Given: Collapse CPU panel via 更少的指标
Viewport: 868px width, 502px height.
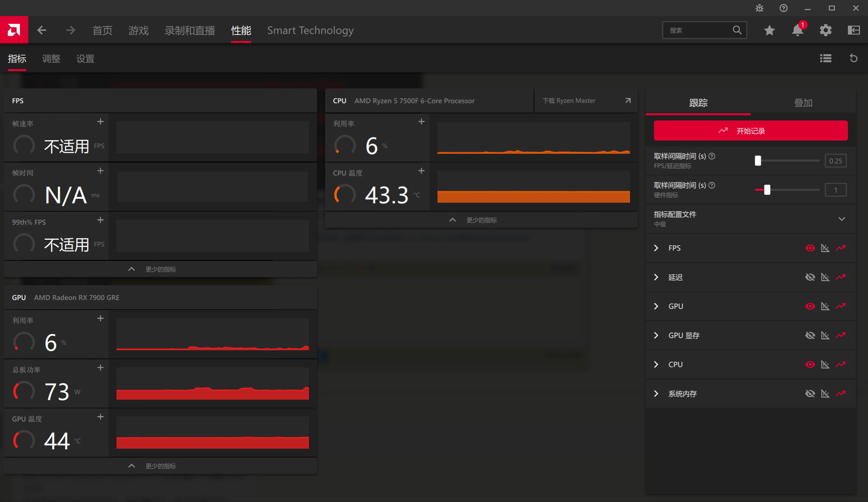Looking at the screenshot, I should click(x=481, y=220).
